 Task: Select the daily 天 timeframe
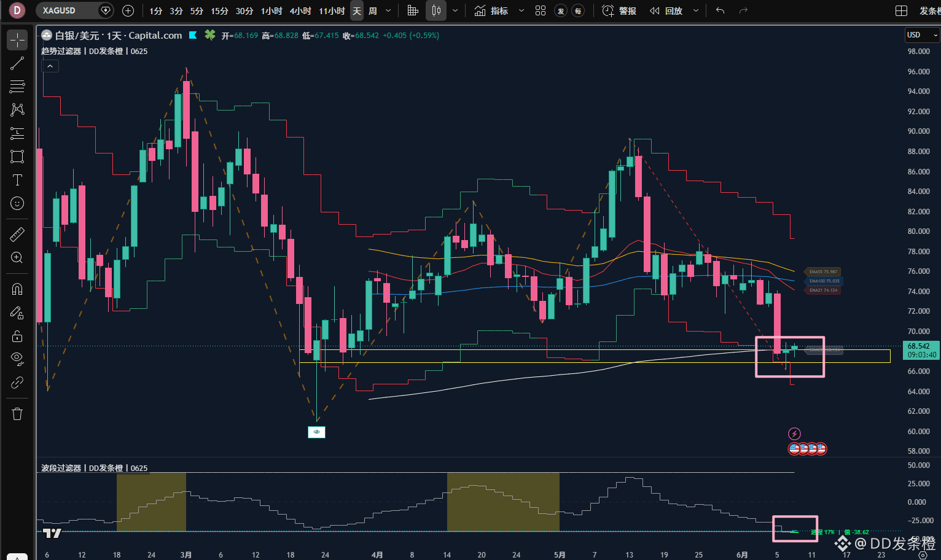(x=357, y=11)
